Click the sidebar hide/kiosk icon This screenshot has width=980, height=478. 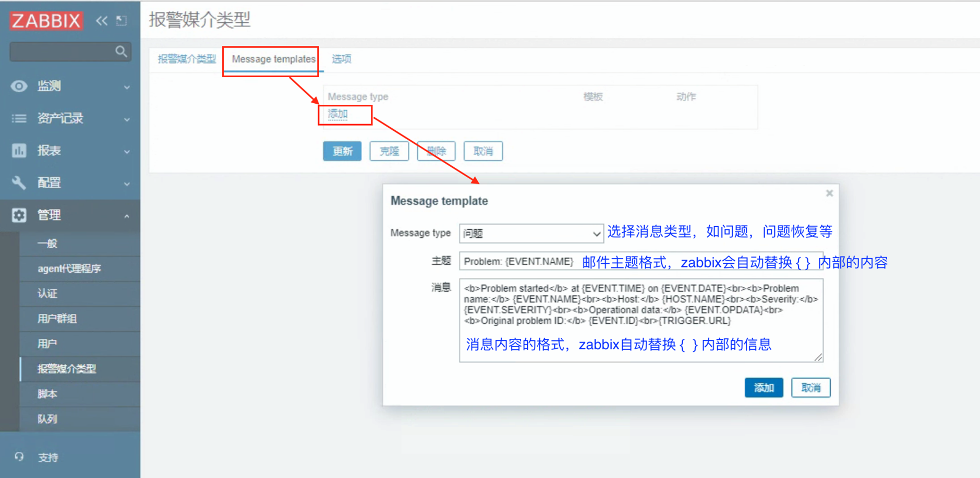click(122, 21)
